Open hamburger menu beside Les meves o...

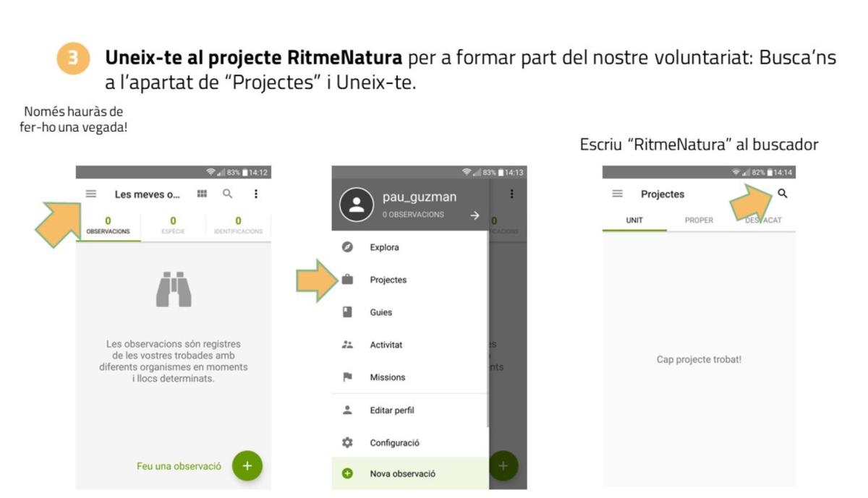pyautogui.click(x=90, y=194)
